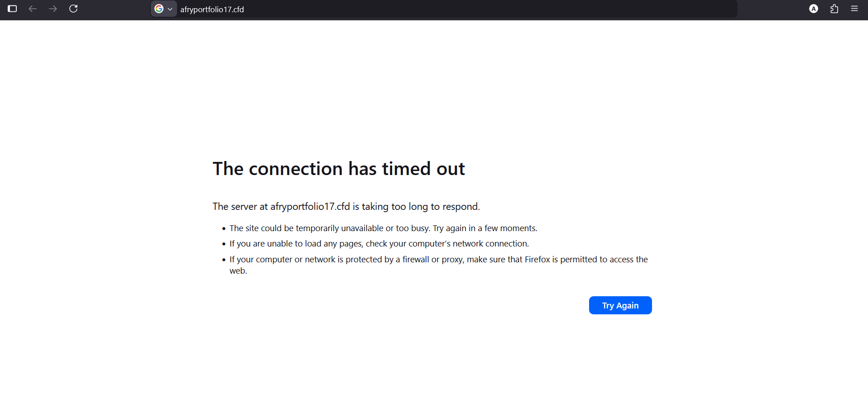Screen dimensions: 868x417
Task: Click "The connection has timed out" heading
Action: (339, 169)
